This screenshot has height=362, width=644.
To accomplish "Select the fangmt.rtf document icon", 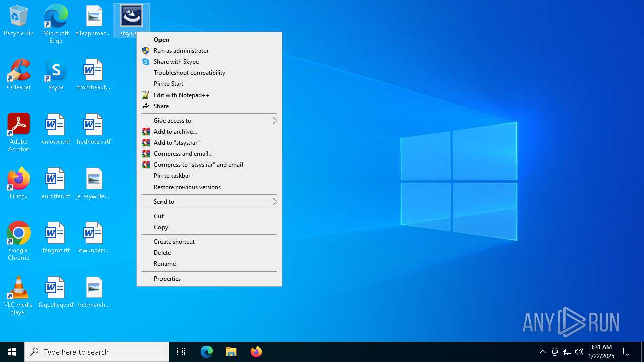I will tap(56, 238).
